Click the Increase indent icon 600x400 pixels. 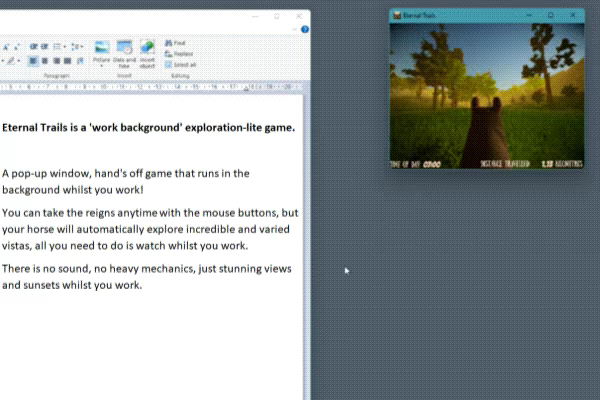click(x=44, y=47)
